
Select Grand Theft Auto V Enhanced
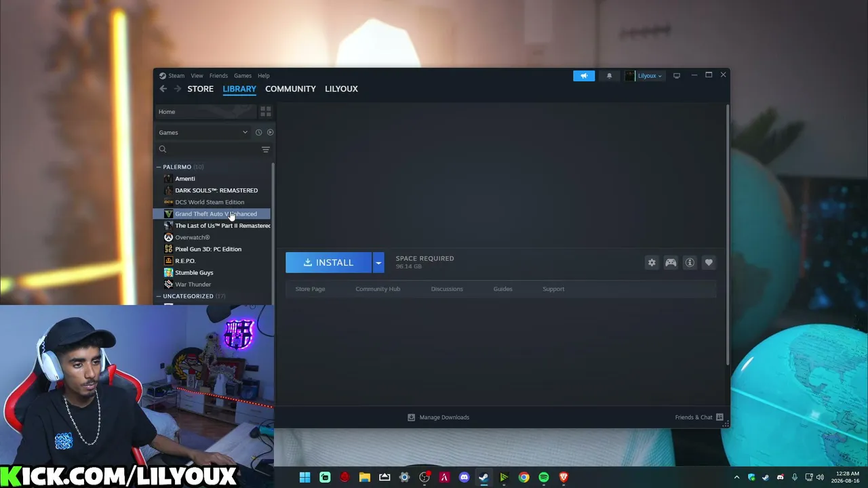tap(213, 214)
